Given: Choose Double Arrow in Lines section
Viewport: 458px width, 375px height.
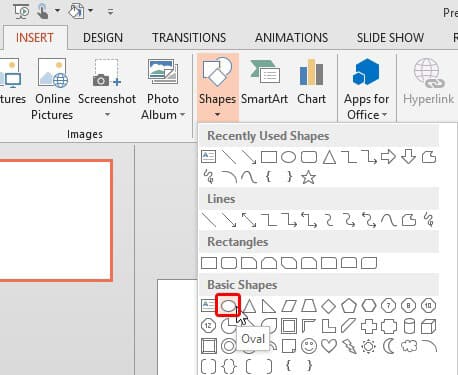Looking at the screenshot, I should tap(249, 220).
